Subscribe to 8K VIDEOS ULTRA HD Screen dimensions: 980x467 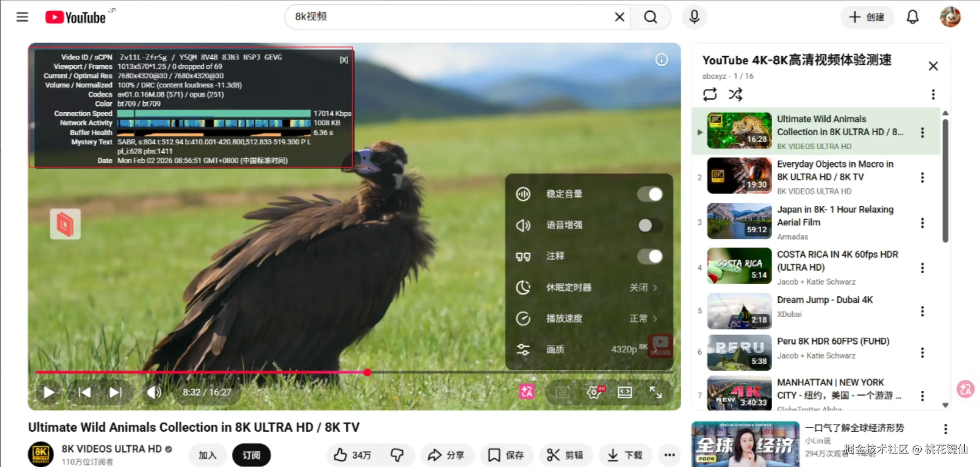tap(251, 455)
